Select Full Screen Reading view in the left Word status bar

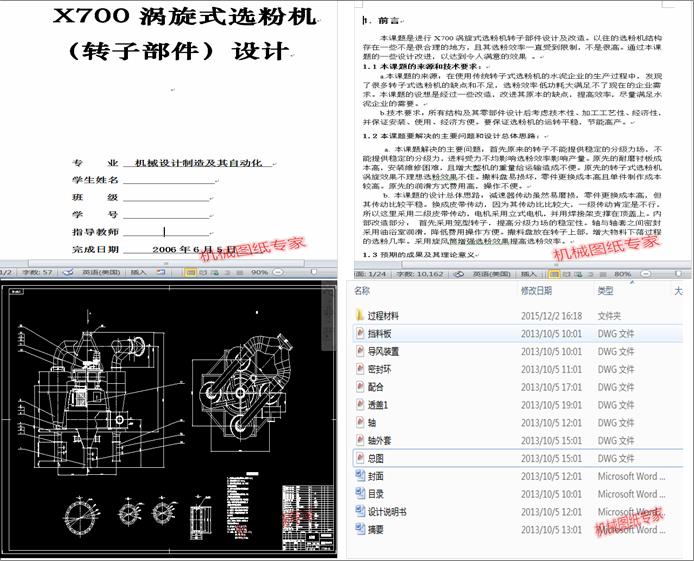point(203,272)
